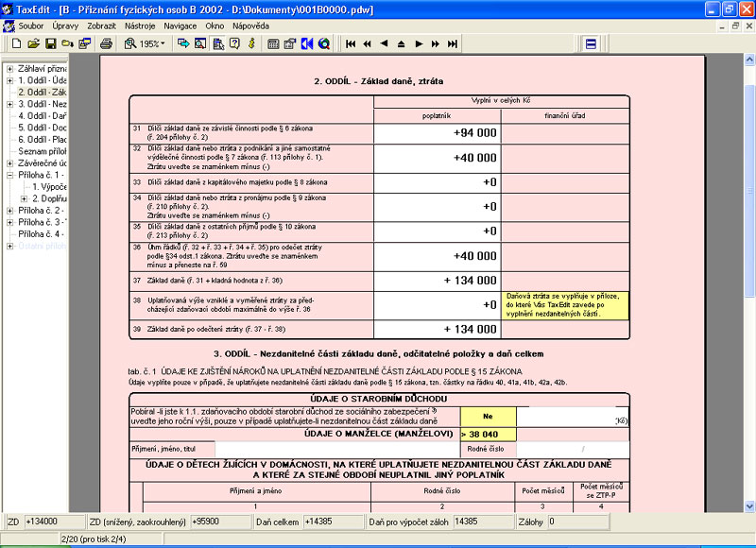Select the 1. Výpoče tree subitem
Screen dimensions: 756x548
point(50,187)
